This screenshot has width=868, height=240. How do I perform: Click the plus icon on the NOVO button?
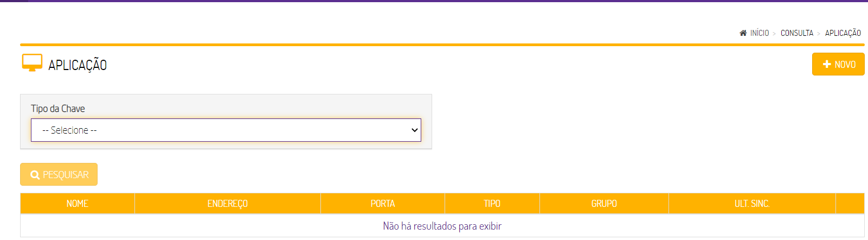click(827, 64)
